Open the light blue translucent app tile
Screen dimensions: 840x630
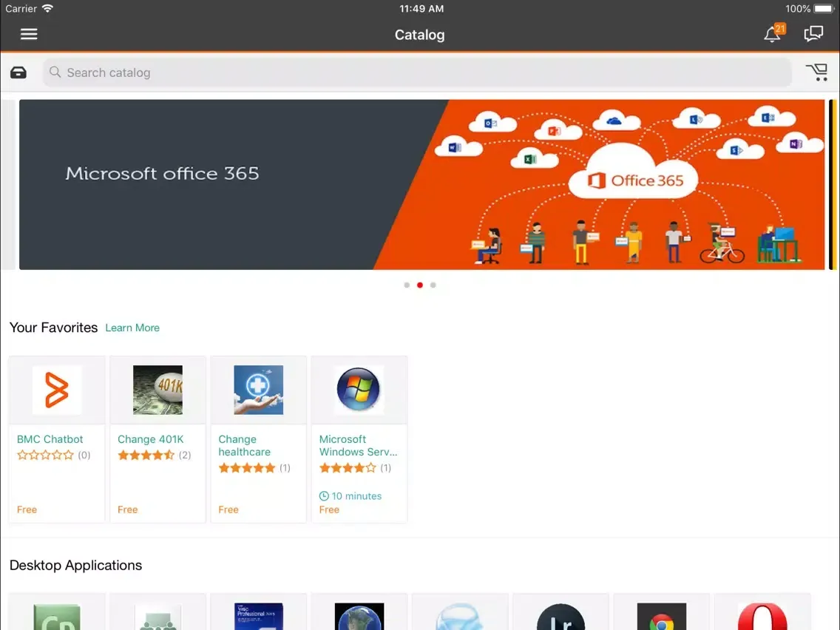coord(460,616)
